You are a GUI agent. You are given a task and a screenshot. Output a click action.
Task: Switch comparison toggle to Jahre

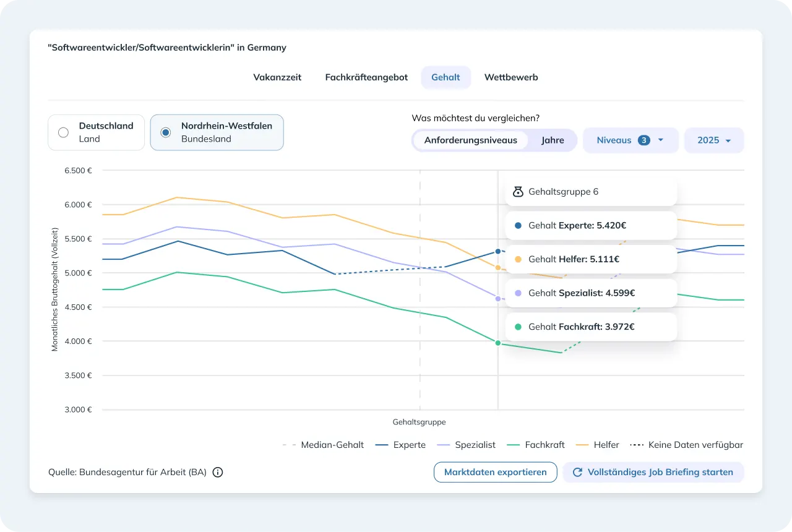(x=553, y=140)
